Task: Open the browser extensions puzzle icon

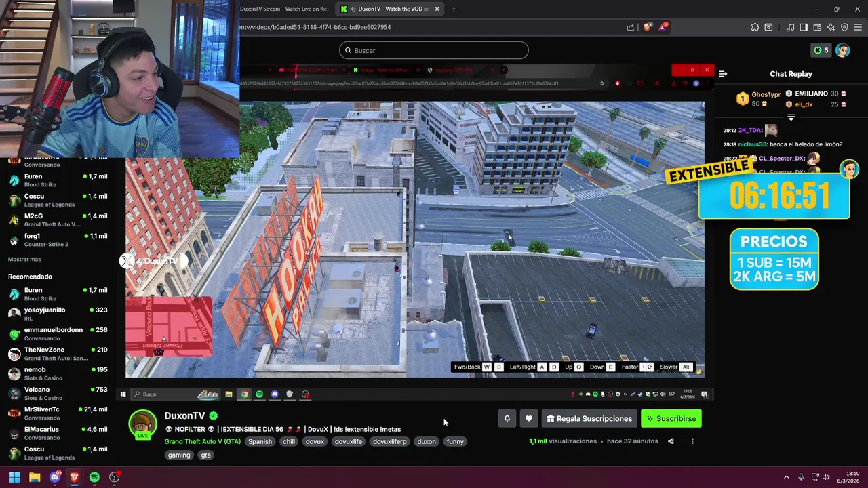Action: tap(755, 27)
